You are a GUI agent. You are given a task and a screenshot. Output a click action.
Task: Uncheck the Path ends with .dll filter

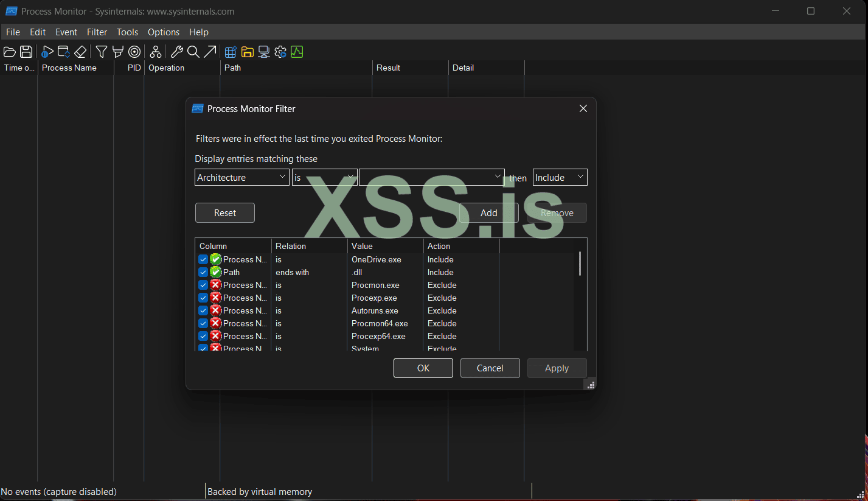tap(203, 272)
